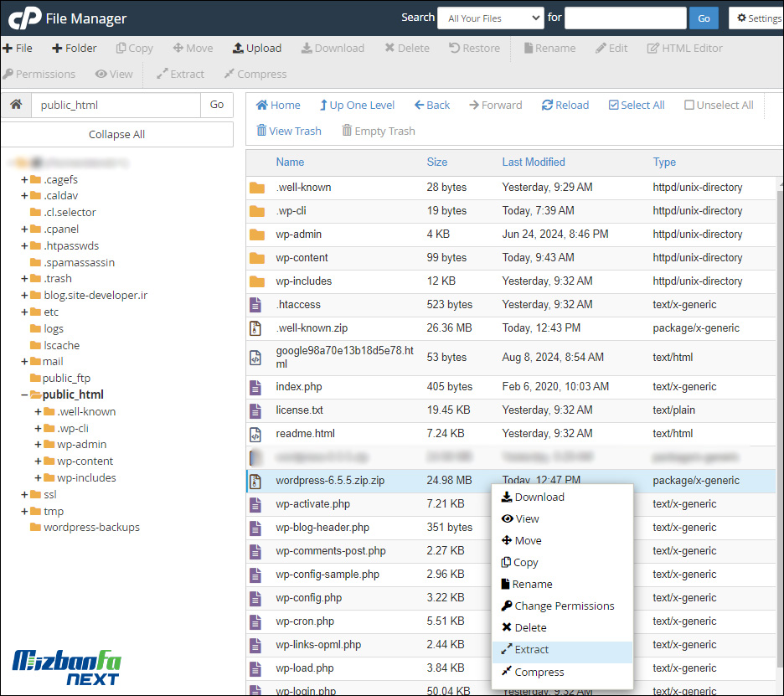
Task: Click the Restore toolbar button
Action: 474,48
